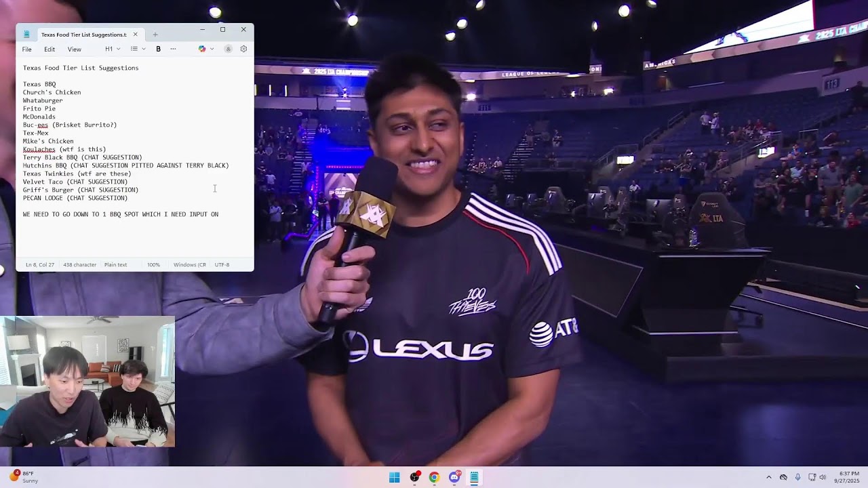
Task: Click the line 'Frito Pie'
Action: tap(39, 108)
